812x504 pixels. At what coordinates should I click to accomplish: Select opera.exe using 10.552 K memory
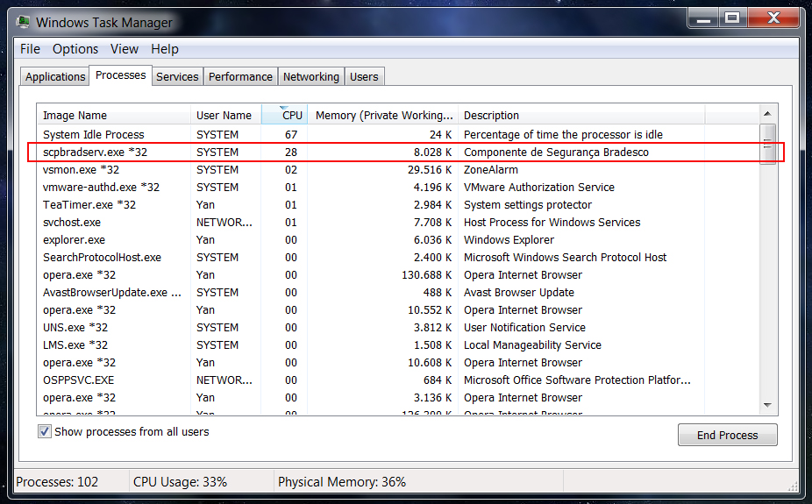(397, 310)
